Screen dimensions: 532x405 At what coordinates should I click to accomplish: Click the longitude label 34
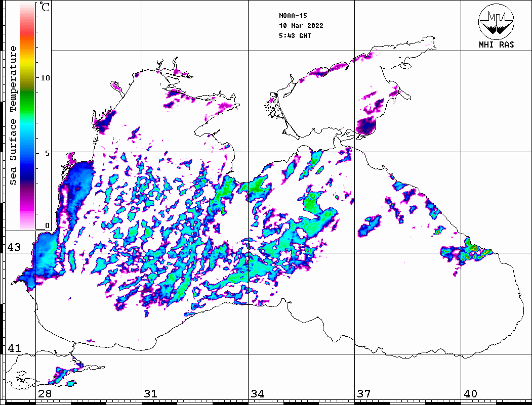(x=257, y=394)
